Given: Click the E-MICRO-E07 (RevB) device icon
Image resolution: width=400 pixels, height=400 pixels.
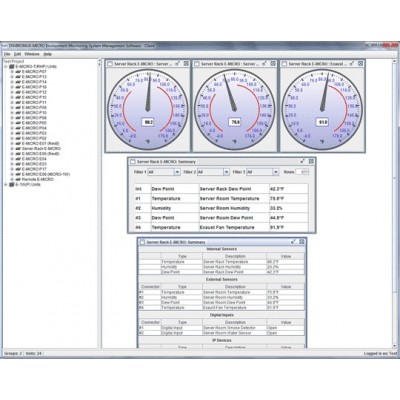Looking at the screenshot, I should pyautogui.click(x=18, y=143).
